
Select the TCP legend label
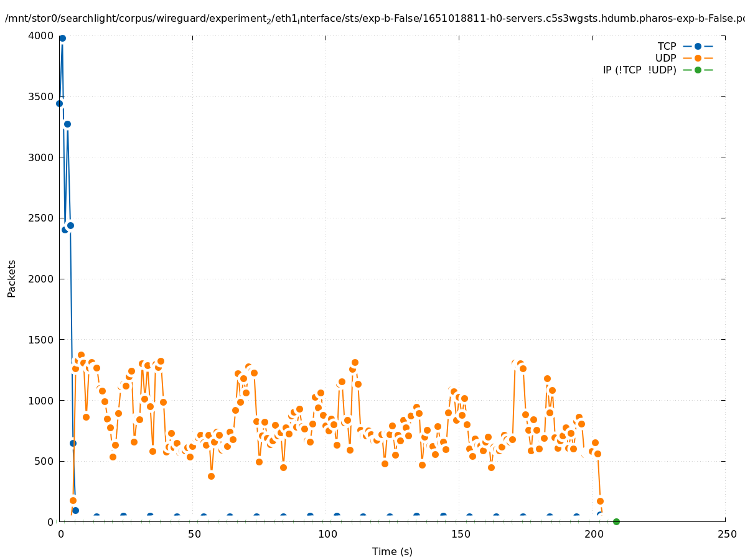(667, 46)
